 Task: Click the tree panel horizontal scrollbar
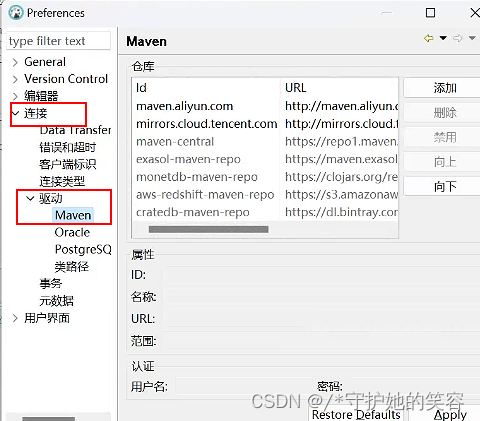click(49, 418)
